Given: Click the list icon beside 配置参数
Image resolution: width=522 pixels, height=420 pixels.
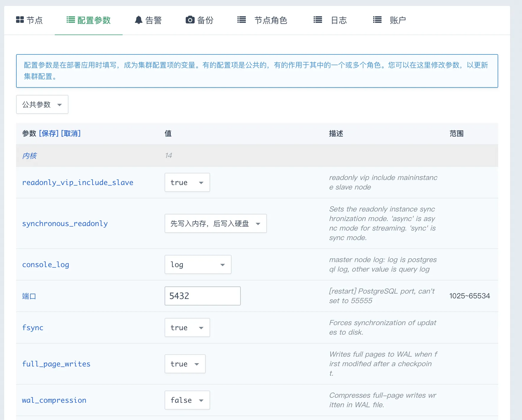Looking at the screenshot, I should click(x=71, y=20).
